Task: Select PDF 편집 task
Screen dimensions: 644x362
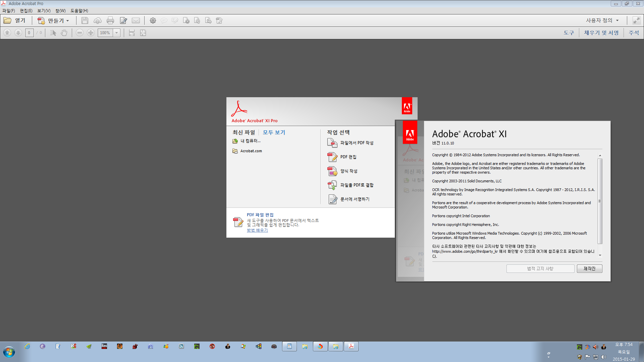Action: (342, 157)
